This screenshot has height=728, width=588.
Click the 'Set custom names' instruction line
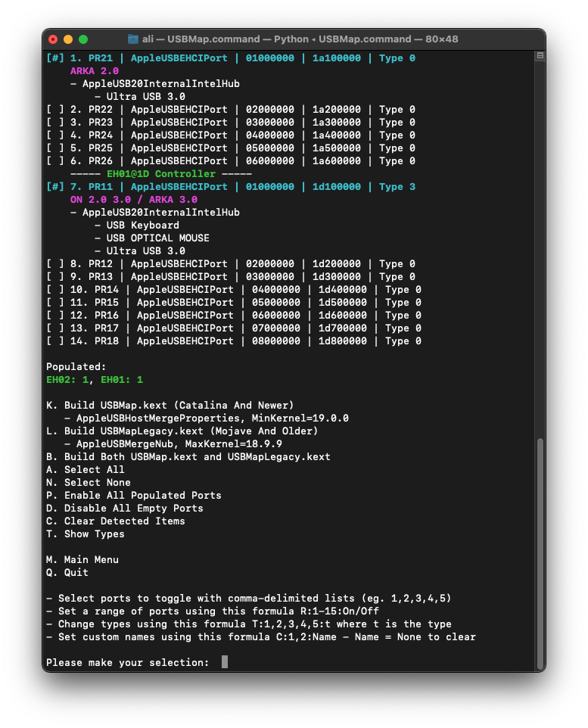click(x=261, y=637)
